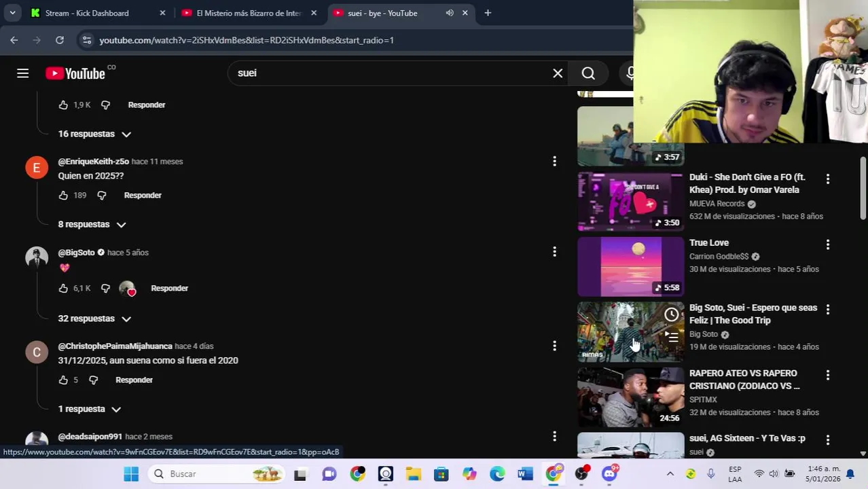Open options for Duki She Don't Give a FO video

(x=827, y=179)
